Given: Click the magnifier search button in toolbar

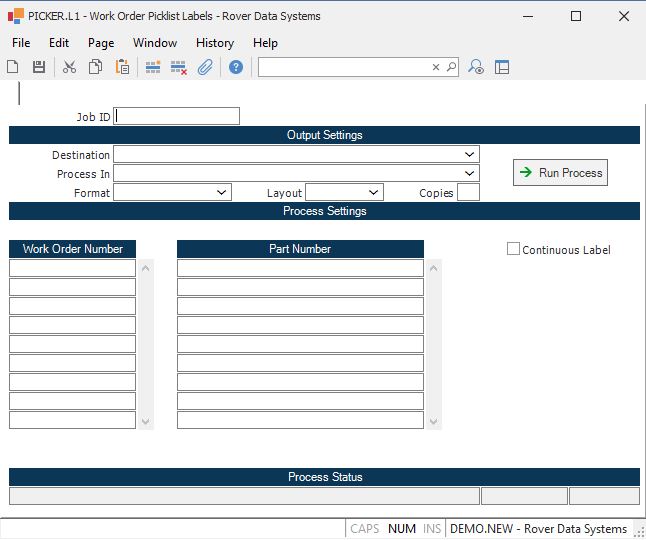Looking at the screenshot, I should pos(451,67).
